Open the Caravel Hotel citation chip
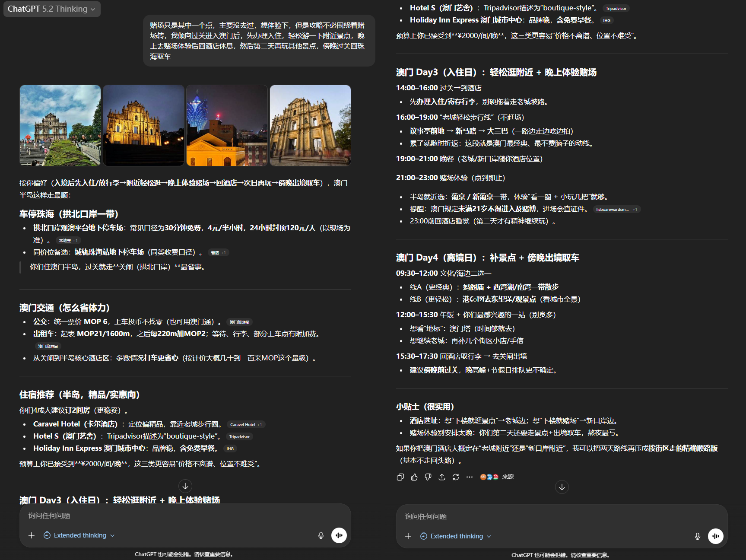This screenshot has height=560, width=746. [x=245, y=425]
